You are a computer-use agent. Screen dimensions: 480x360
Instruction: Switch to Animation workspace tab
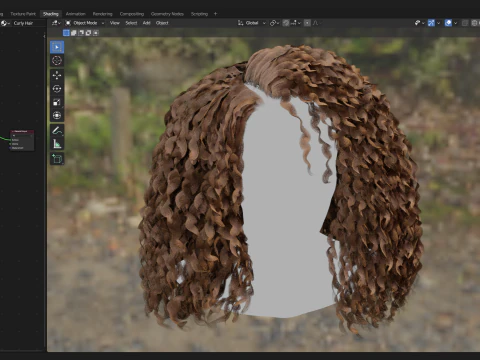click(76, 14)
